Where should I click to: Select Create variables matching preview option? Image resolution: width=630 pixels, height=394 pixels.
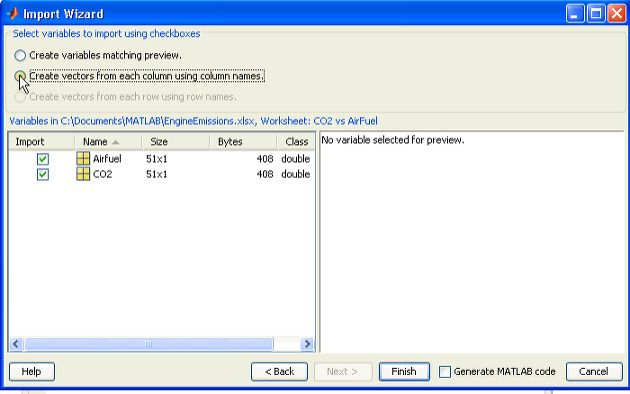20,55
